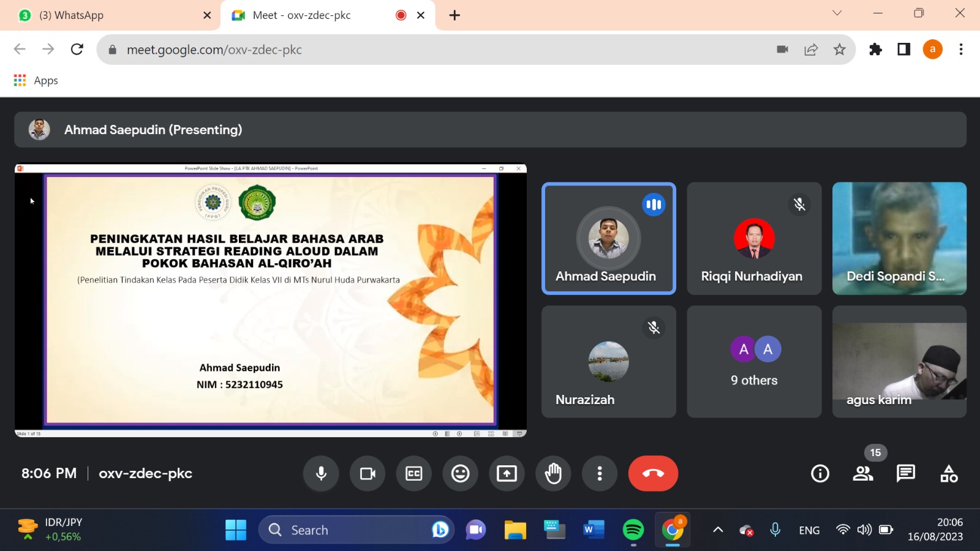Select agus karim video tile
This screenshot has height=551, width=980.
pyautogui.click(x=899, y=362)
